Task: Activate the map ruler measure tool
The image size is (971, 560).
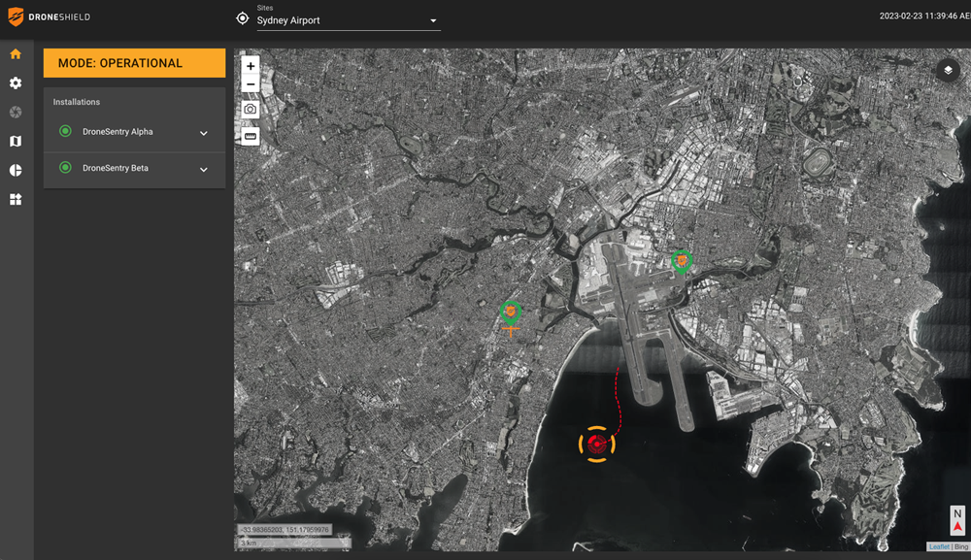Action: pos(251,136)
